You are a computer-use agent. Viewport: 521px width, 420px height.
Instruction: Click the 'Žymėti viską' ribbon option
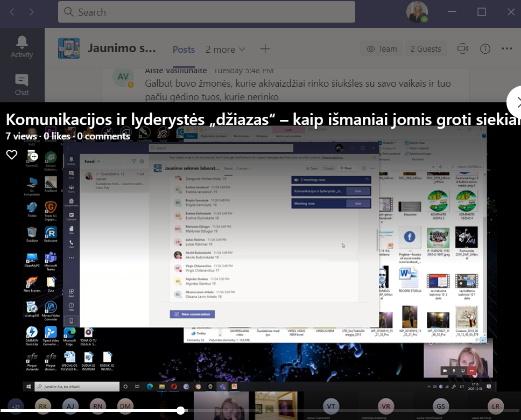414,143
